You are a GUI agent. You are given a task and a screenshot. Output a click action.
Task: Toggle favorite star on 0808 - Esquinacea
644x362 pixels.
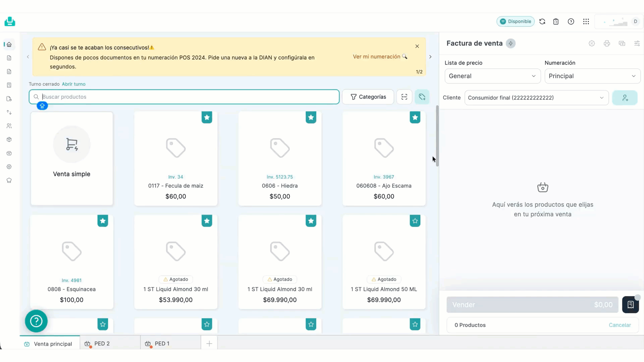tap(103, 221)
